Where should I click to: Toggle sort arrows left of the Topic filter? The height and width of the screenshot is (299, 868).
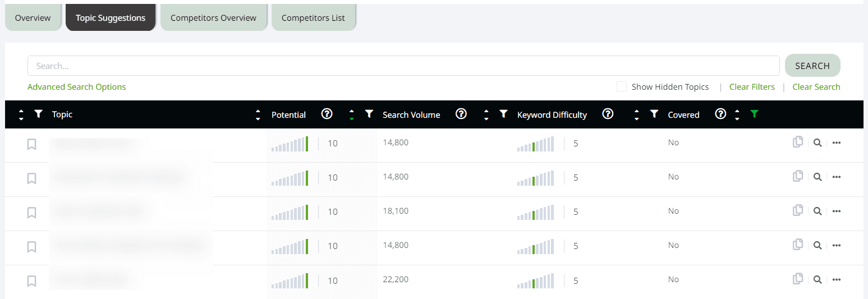(x=21, y=114)
